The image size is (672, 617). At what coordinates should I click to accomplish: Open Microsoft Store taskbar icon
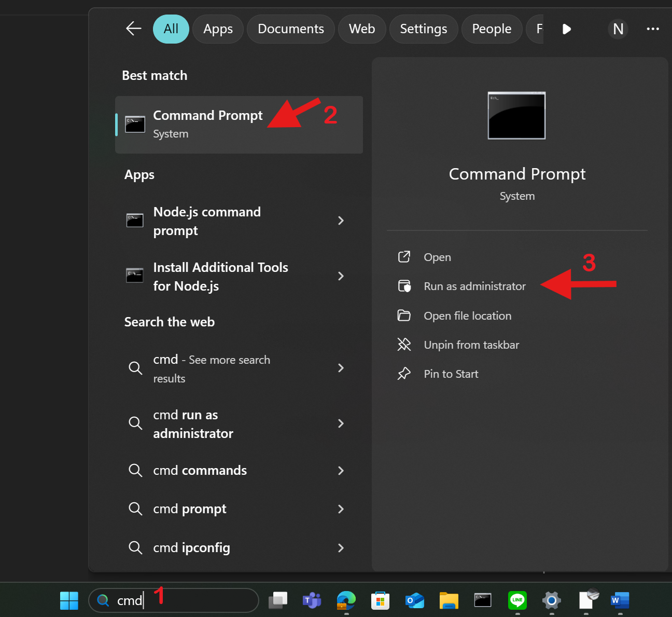380,600
